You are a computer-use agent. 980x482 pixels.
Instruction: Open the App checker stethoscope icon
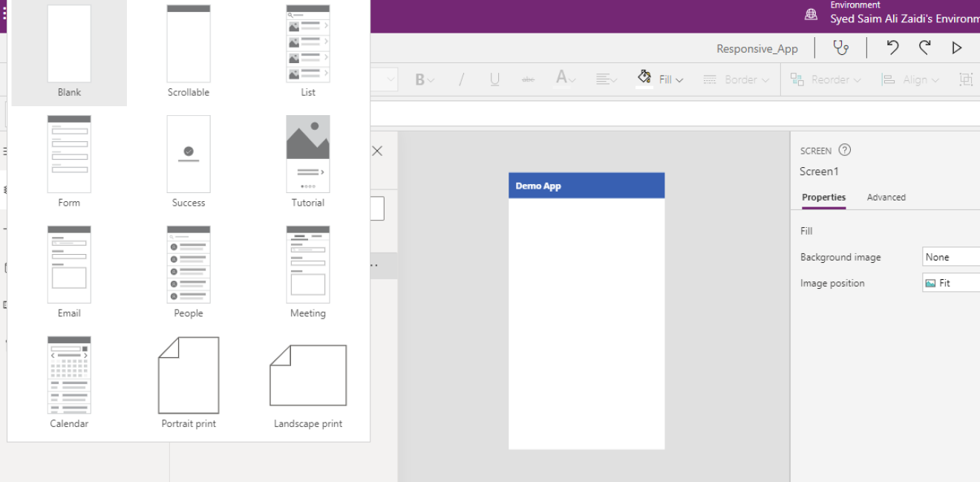pyautogui.click(x=840, y=48)
